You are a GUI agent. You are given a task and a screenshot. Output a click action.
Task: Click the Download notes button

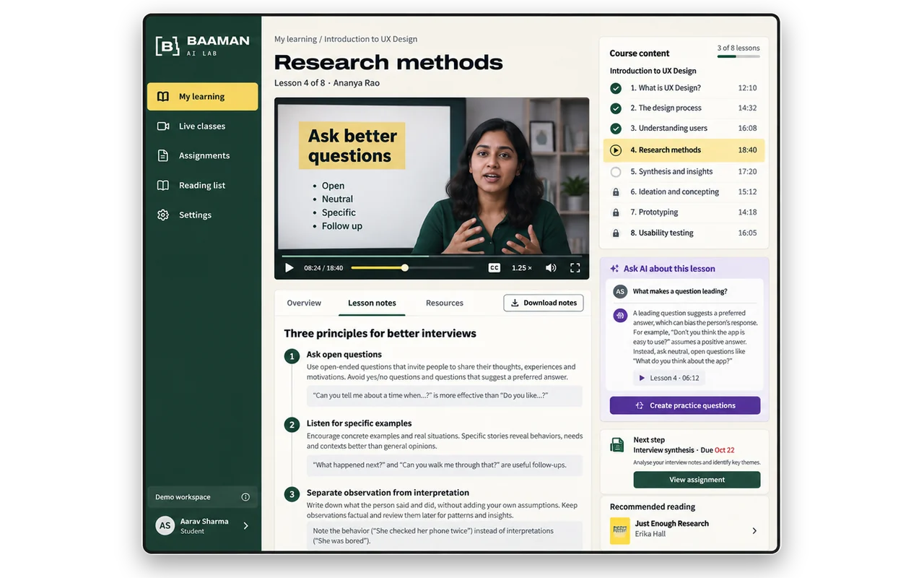pos(544,303)
